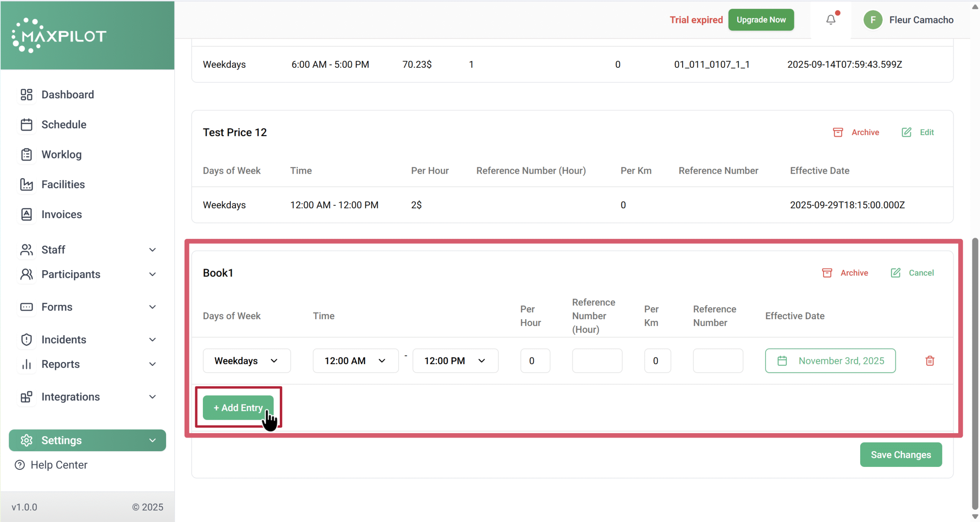Open the 12:00 AM start time dropdown
The image size is (980, 522).
point(355,361)
